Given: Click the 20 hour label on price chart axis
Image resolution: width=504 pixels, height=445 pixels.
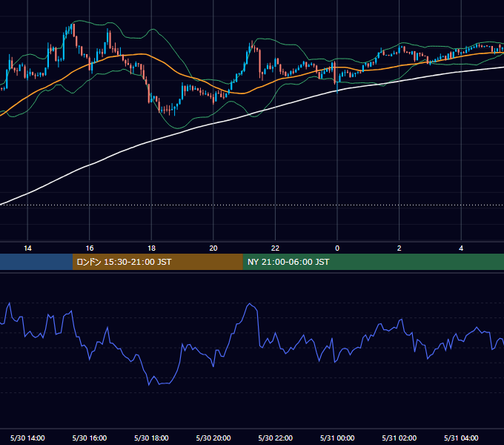Looking at the screenshot, I should point(213,248).
